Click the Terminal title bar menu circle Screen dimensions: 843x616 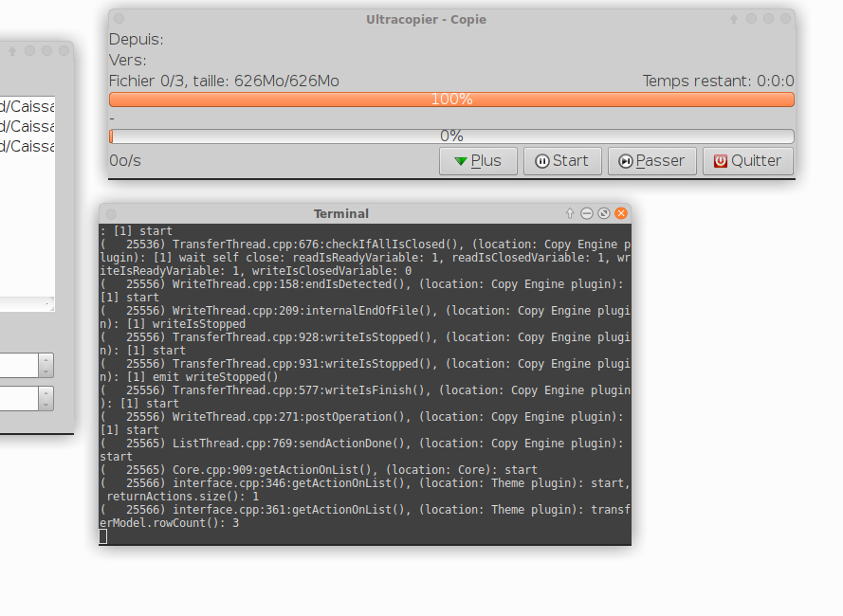111,214
